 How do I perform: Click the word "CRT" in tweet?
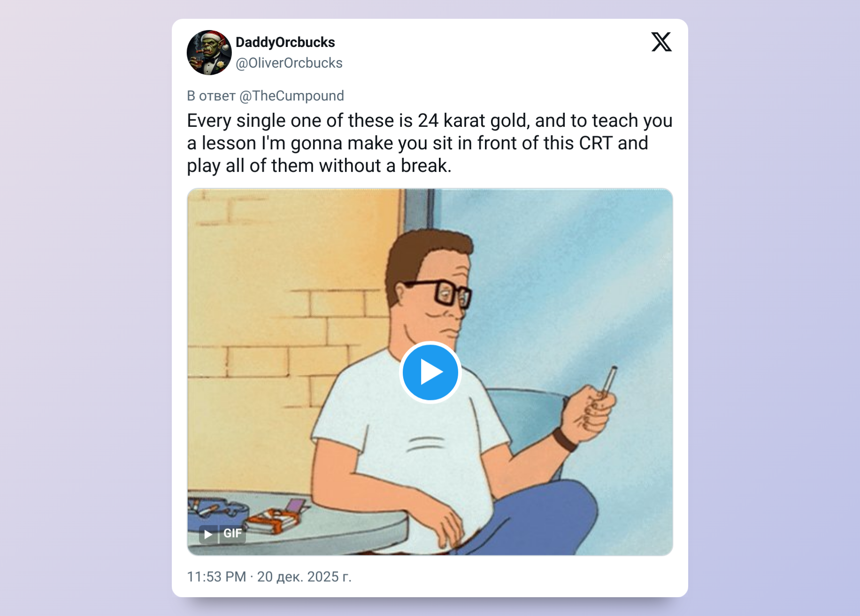tap(596, 143)
